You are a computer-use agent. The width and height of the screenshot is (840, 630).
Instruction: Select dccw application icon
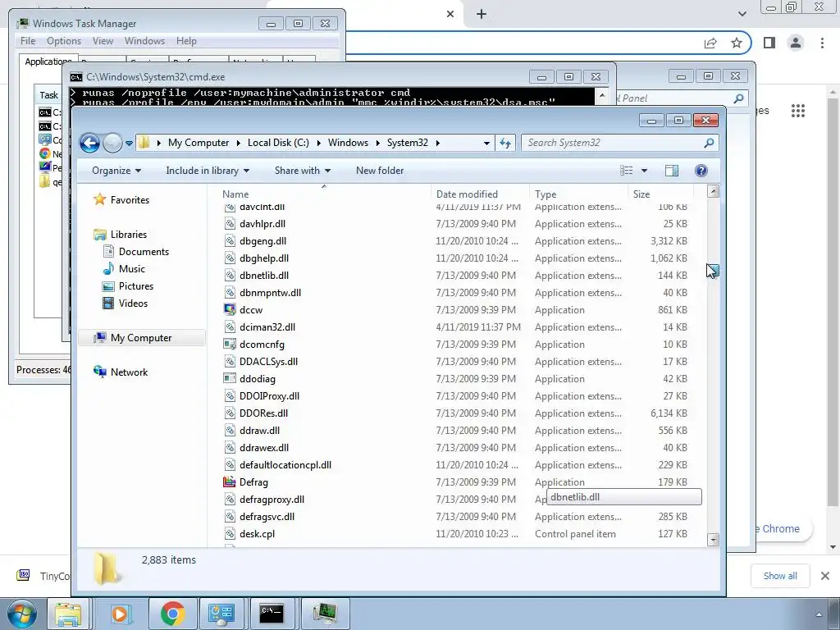230,309
